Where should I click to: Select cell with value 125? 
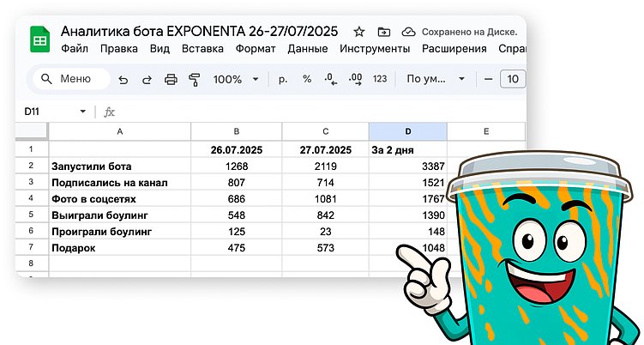pyautogui.click(x=236, y=232)
